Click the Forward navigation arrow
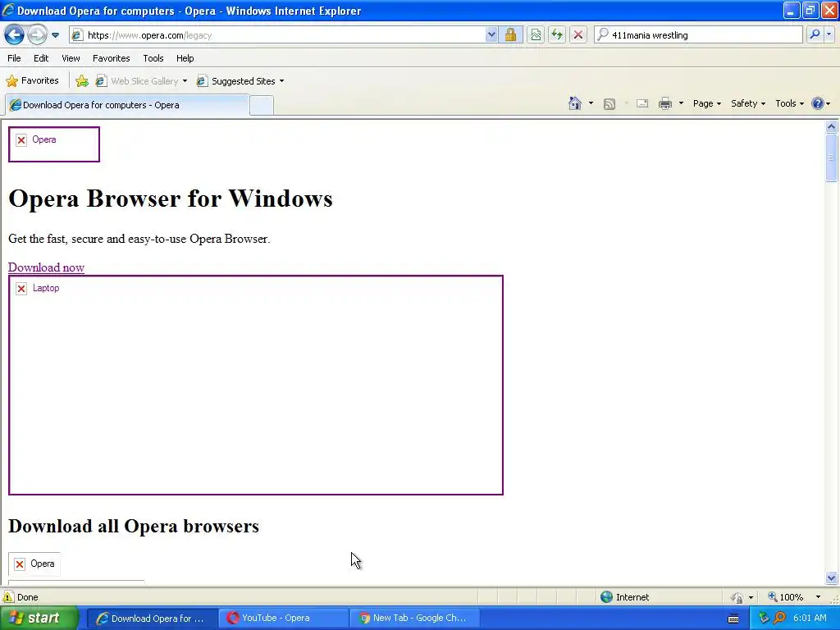Image resolution: width=840 pixels, height=630 pixels. [x=37, y=35]
